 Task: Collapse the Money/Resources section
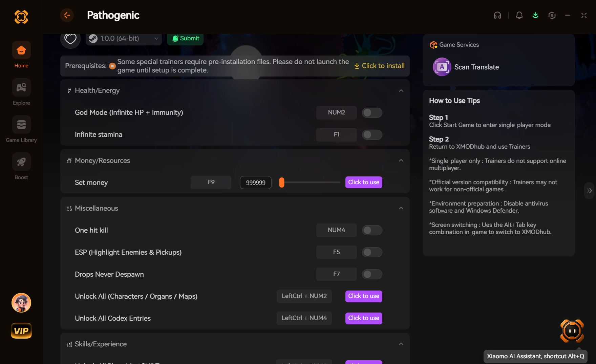click(401, 160)
